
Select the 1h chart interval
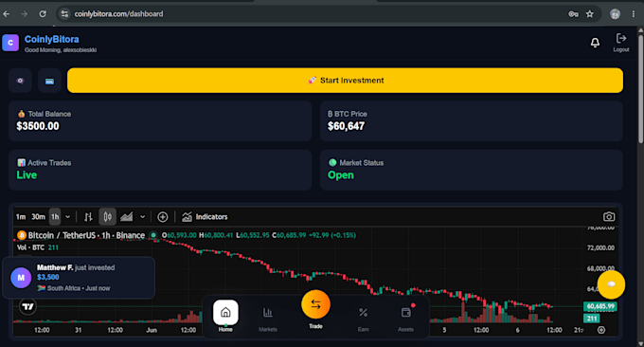pos(55,217)
